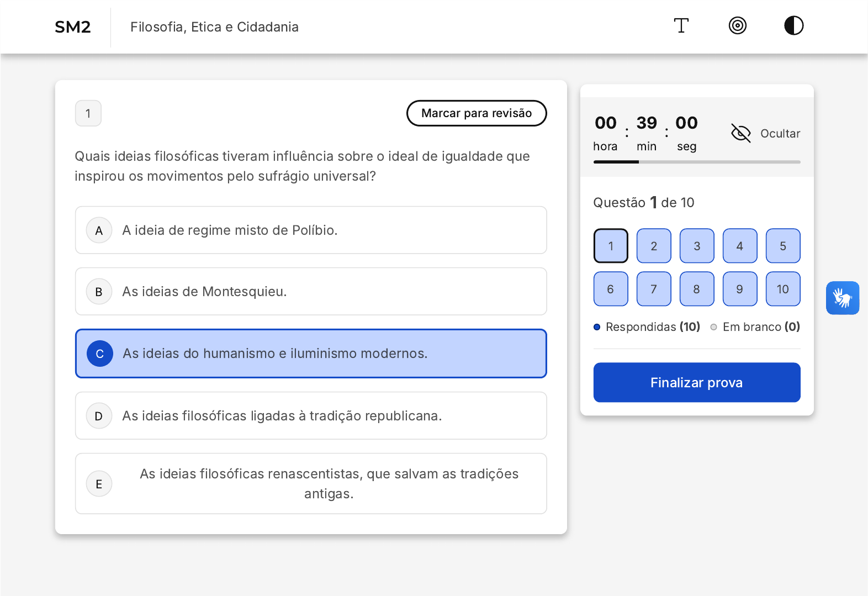Select option B about Montesquieu
This screenshot has height=596, width=868.
tap(311, 292)
